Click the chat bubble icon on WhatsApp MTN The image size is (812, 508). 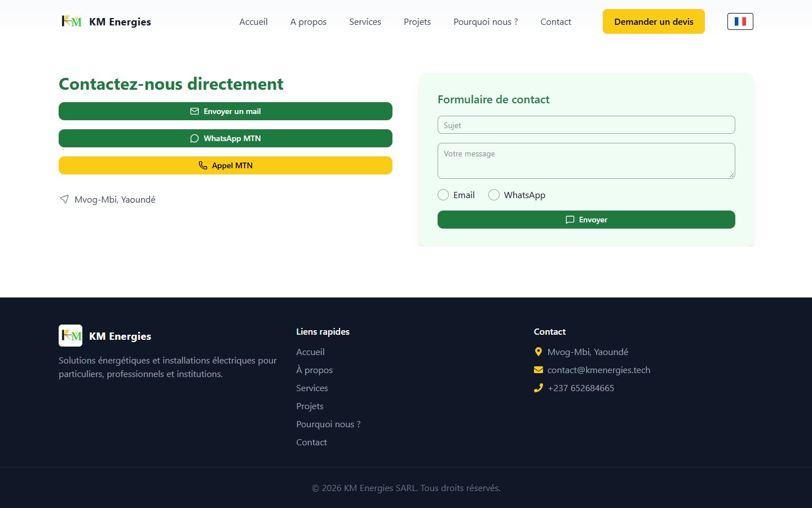tap(195, 138)
